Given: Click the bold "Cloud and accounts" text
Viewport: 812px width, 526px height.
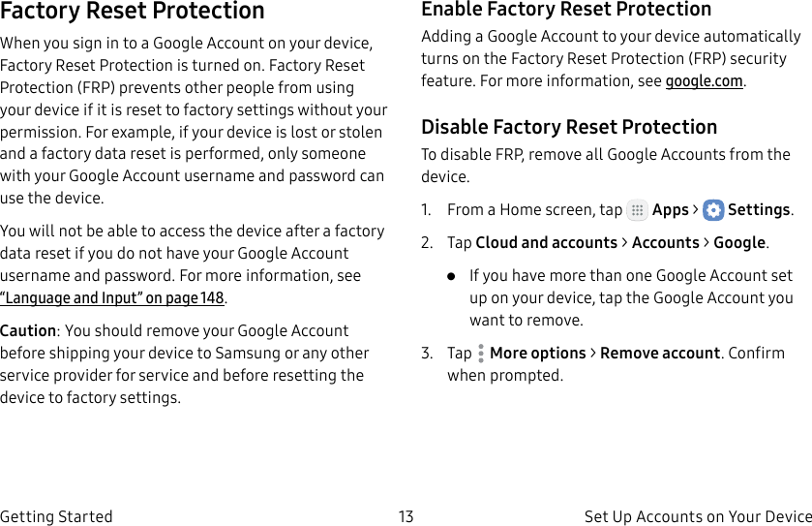Looking at the screenshot, I should pyautogui.click(x=546, y=243).
